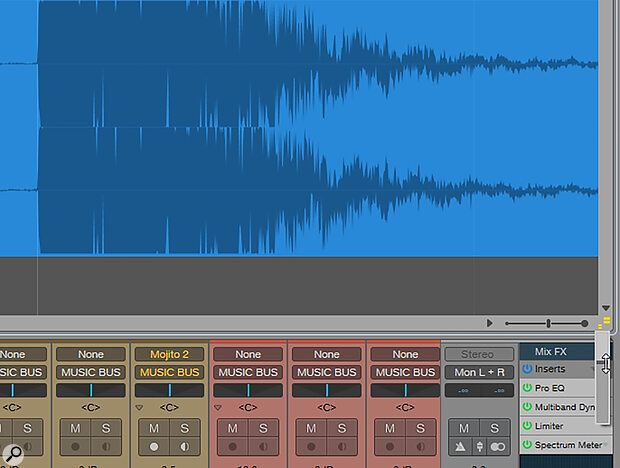Toggle monitor icon on red channel beside Stereo channel
The image size is (620, 468).
(421, 447)
